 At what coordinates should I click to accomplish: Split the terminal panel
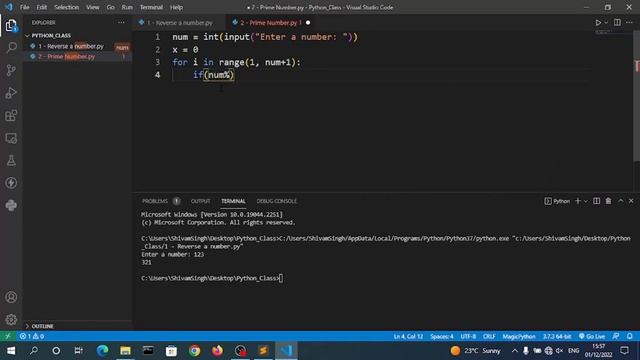tap(596, 201)
